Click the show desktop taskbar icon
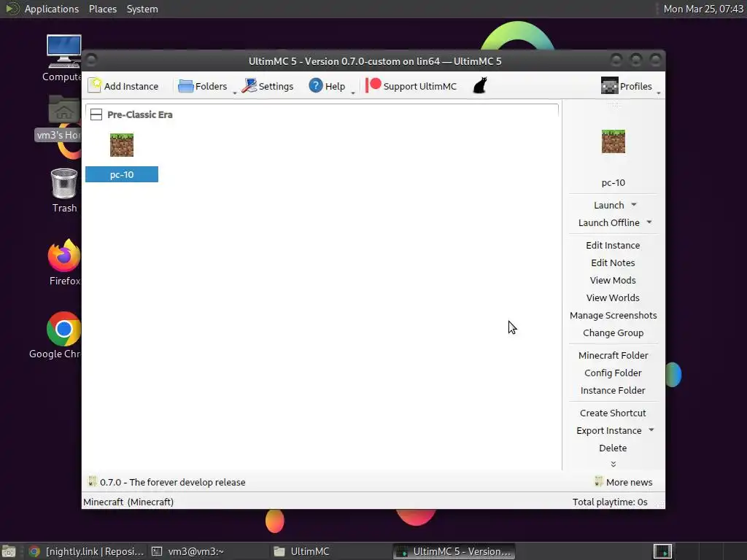Viewport: 747px width, 560px height. [x=9, y=551]
